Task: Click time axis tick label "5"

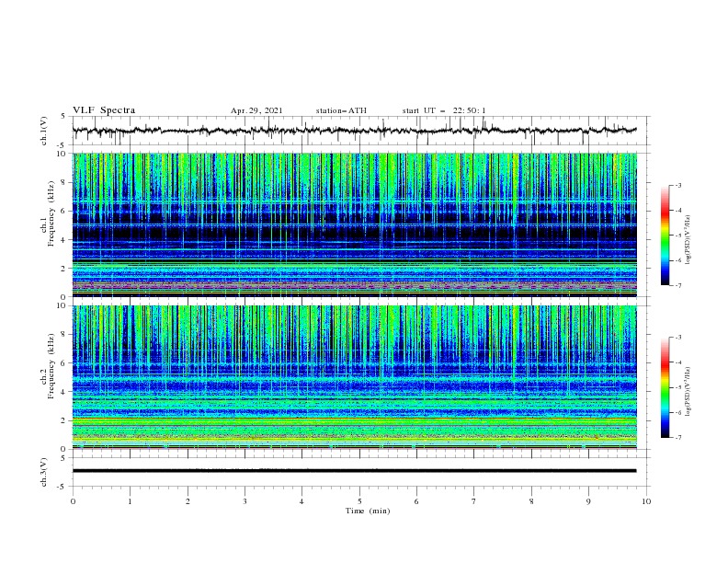Action: pyautogui.click(x=359, y=501)
